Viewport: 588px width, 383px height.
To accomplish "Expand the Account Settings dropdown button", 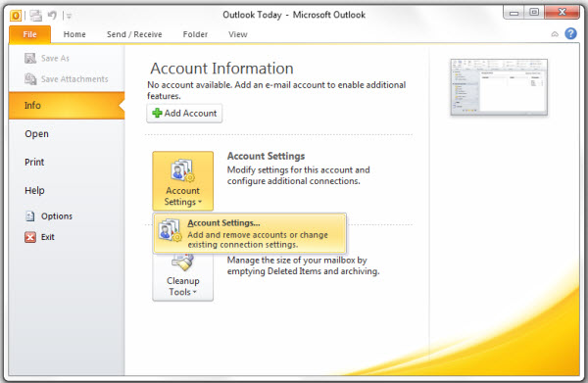I will click(183, 181).
